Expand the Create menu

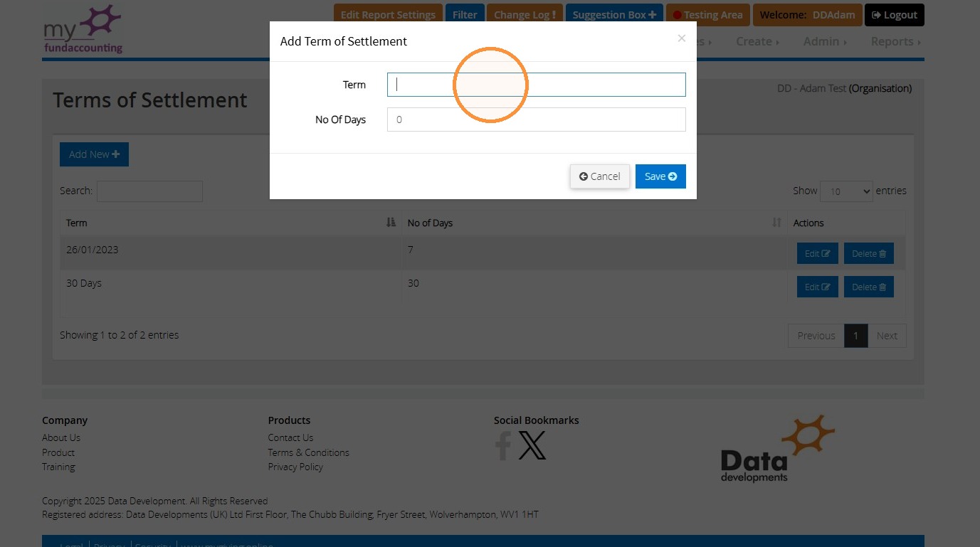coord(757,41)
